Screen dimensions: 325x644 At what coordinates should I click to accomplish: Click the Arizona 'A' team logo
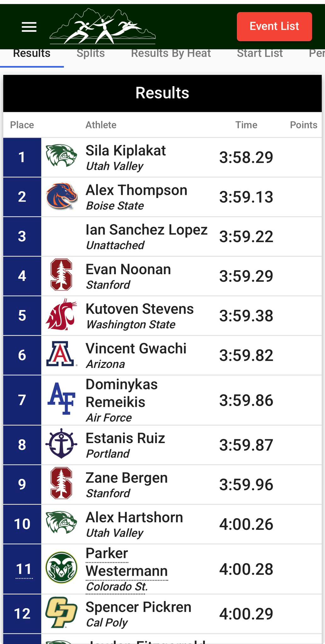61,355
